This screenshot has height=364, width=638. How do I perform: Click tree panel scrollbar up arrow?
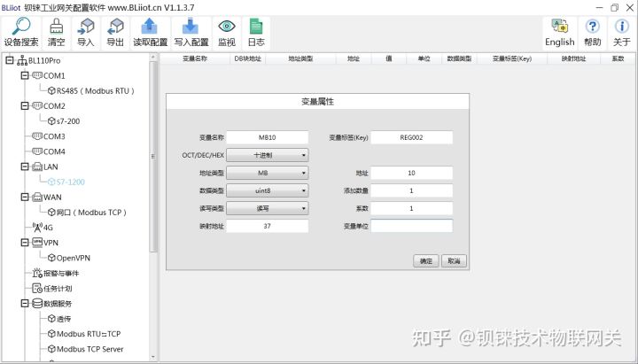pos(153,58)
